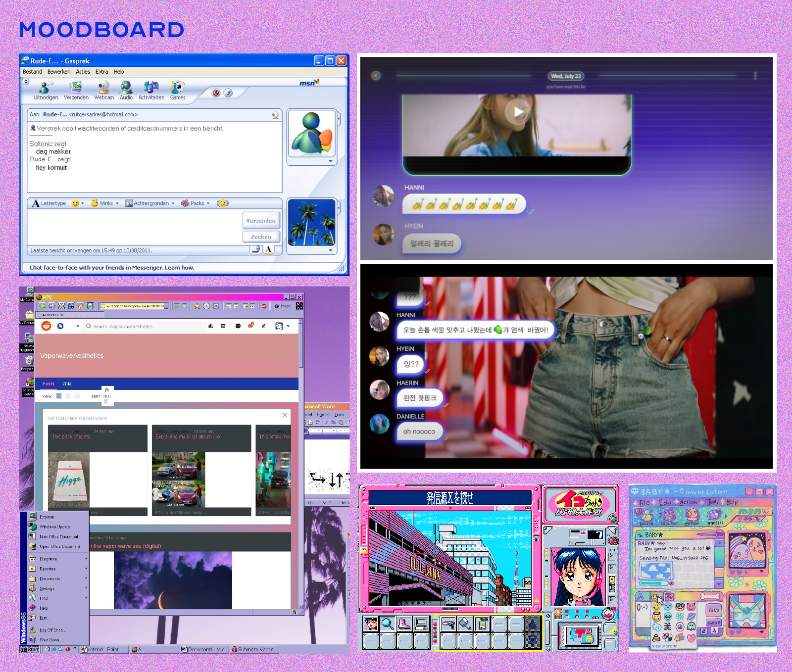This screenshot has width=792, height=672.
Task: Select the magnifying glass tool in the pixel game
Action: 388,624
